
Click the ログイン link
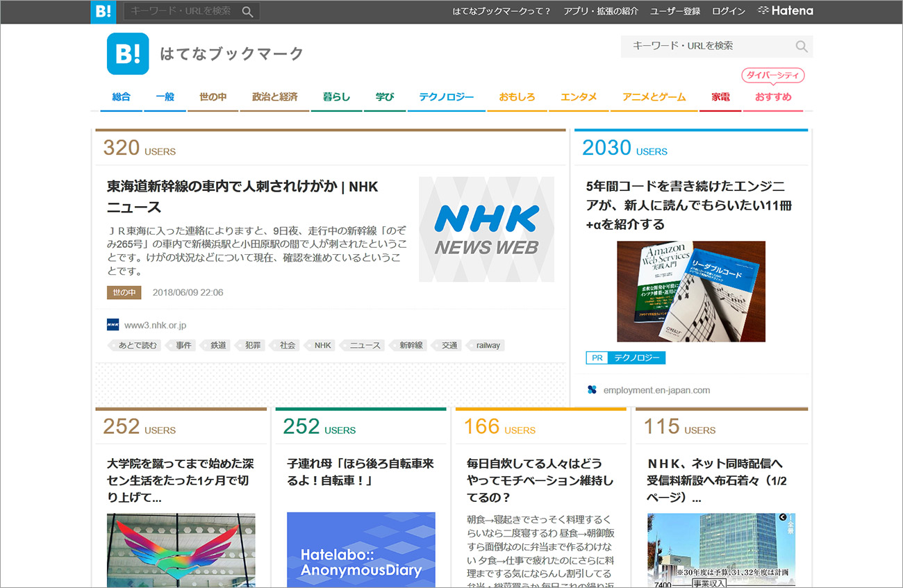point(729,11)
